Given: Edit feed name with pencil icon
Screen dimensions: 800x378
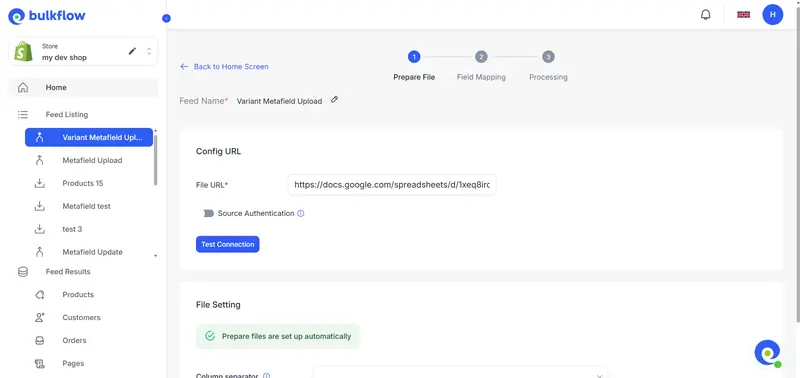Looking at the screenshot, I should [334, 99].
